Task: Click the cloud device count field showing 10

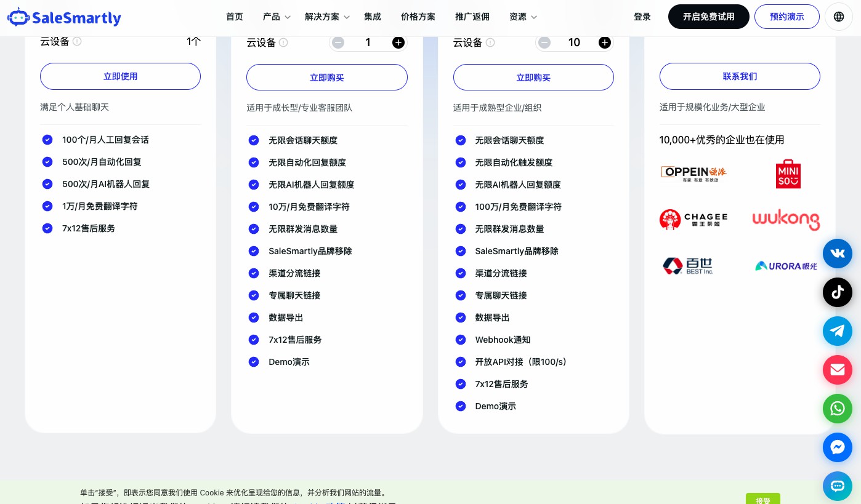Action: point(574,42)
